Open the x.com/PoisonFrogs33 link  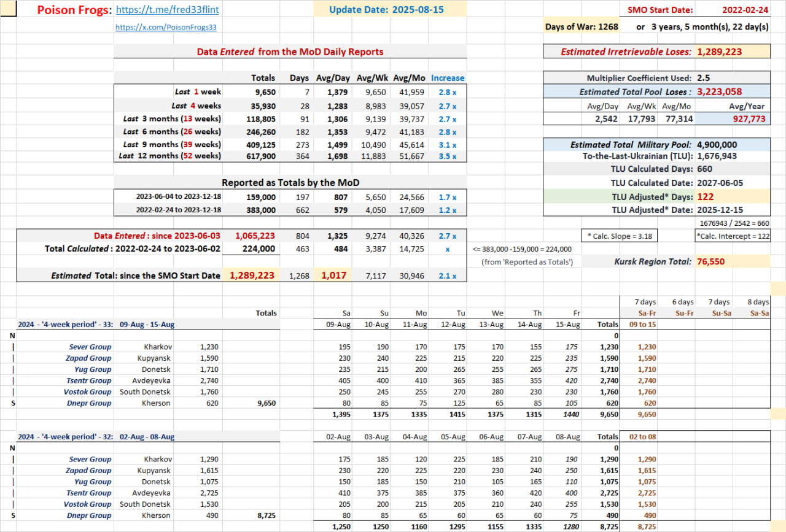pyautogui.click(x=166, y=28)
